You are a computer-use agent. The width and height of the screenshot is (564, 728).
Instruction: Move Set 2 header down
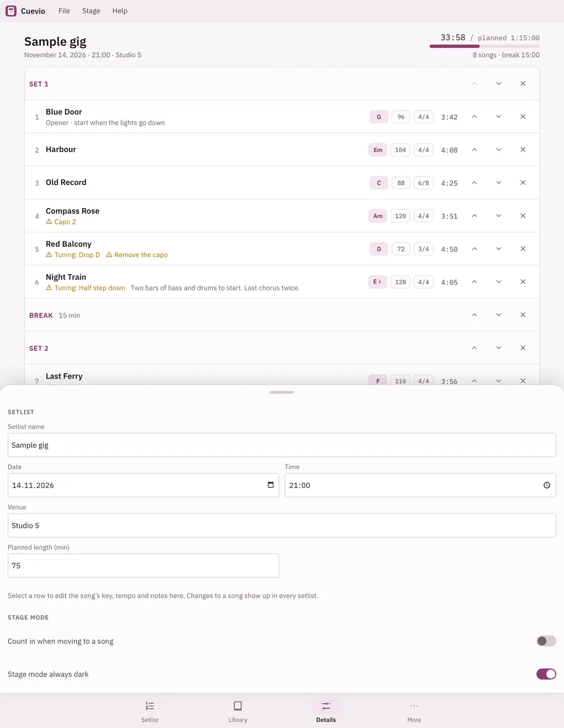tap(499, 348)
